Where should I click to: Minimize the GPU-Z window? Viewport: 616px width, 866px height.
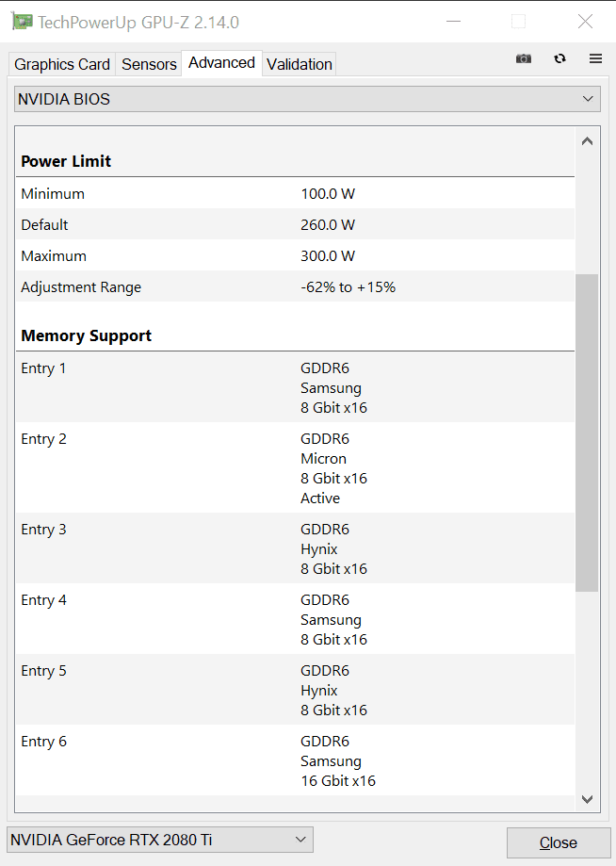(454, 22)
